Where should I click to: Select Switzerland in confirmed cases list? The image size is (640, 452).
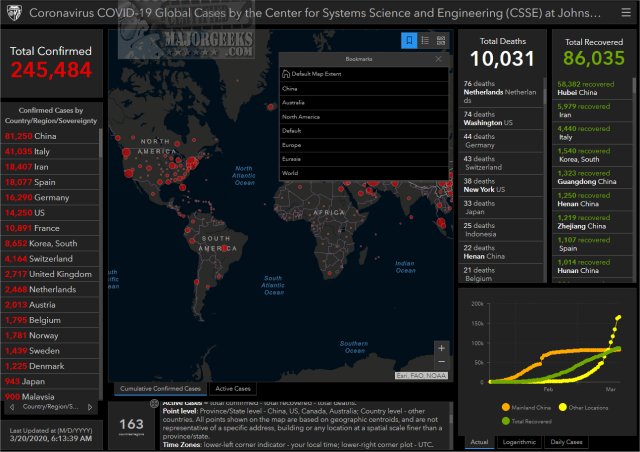coord(50,258)
